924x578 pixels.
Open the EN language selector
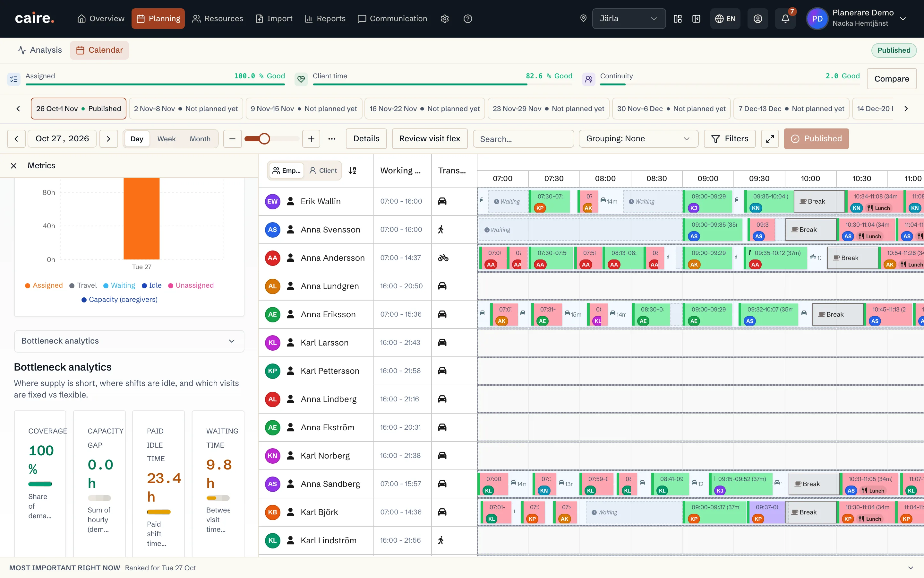coord(725,19)
